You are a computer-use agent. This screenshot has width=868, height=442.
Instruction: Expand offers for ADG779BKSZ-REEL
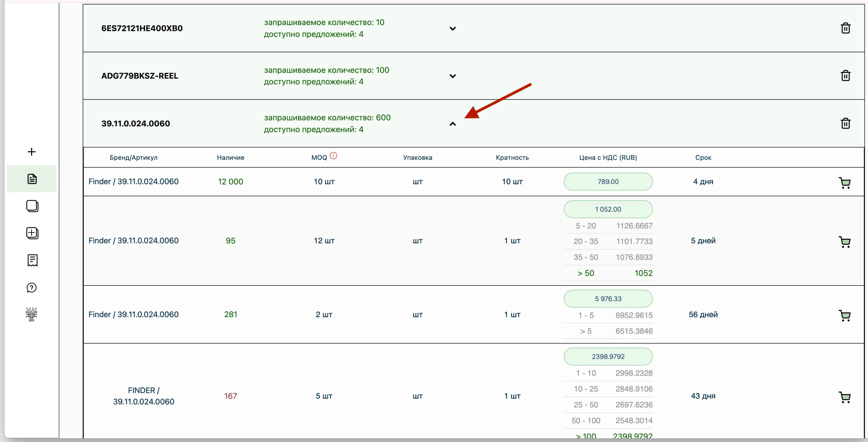[453, 76]
